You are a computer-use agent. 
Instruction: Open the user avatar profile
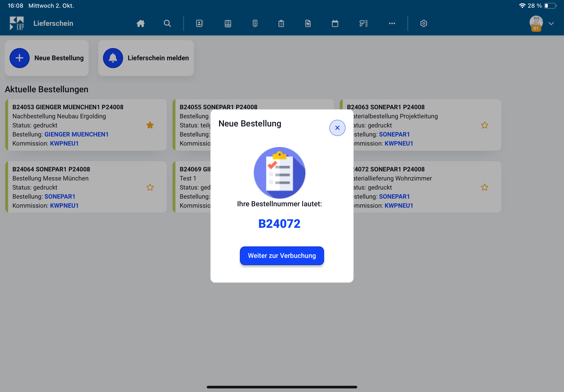[536, 23]
